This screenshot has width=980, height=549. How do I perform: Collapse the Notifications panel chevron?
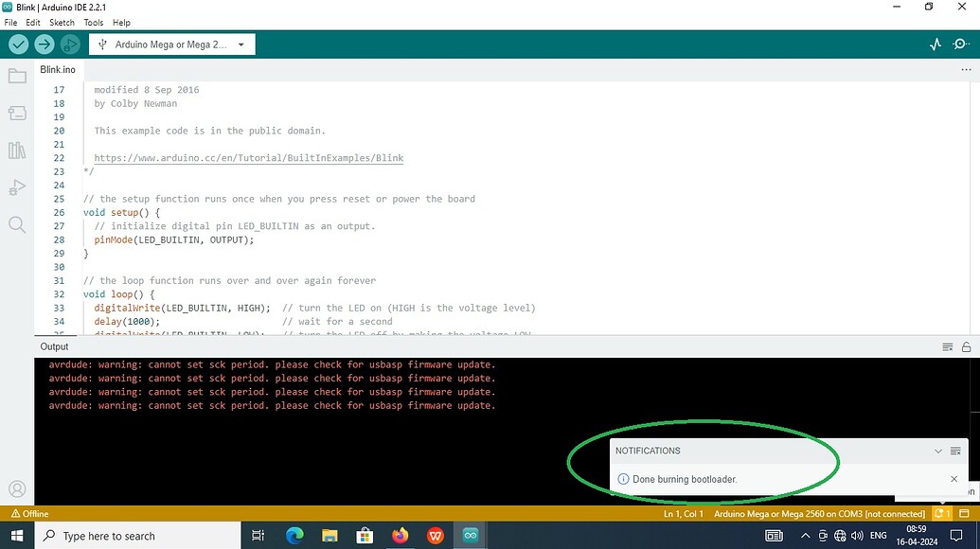(x=938, y=451)
